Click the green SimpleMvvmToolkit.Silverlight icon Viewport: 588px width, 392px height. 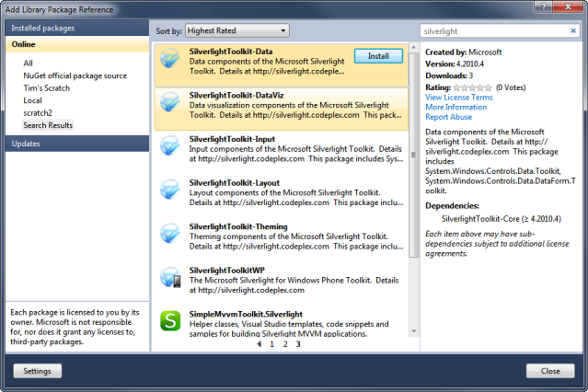point(170,321)
